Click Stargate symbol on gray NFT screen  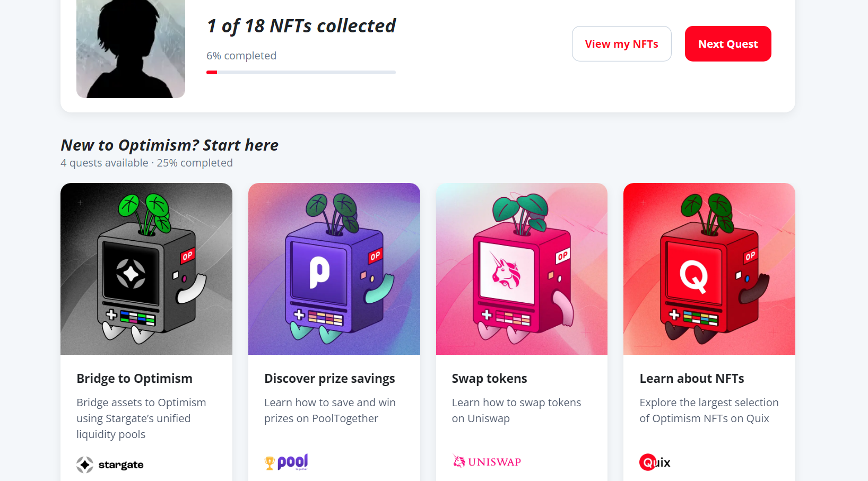click(x=131, y=274)
